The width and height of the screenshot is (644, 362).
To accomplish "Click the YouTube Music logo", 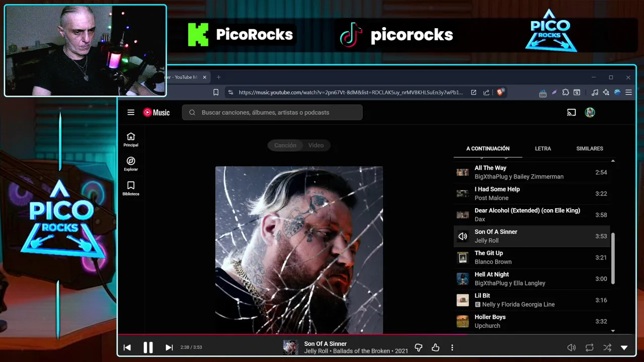I will pos(156,113).
